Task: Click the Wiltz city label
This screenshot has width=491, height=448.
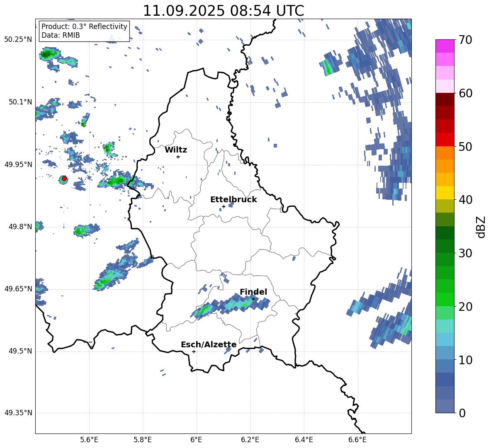Action: click(x=176, y=150)
